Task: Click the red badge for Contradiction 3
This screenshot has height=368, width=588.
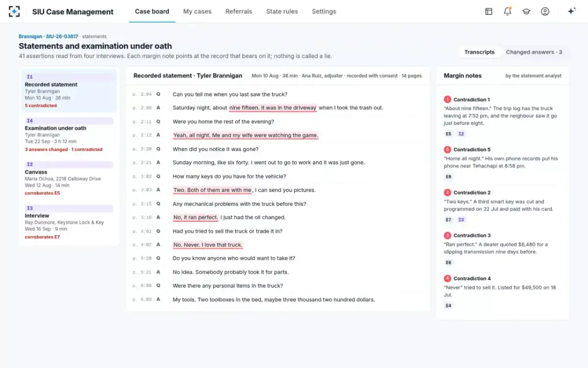Action: 447,236
